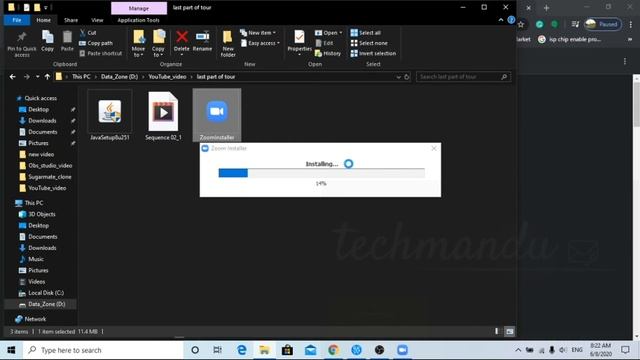Open Microsoft Edge from taskbar
This screenshot has width=640, height=360.
point(242,350)
